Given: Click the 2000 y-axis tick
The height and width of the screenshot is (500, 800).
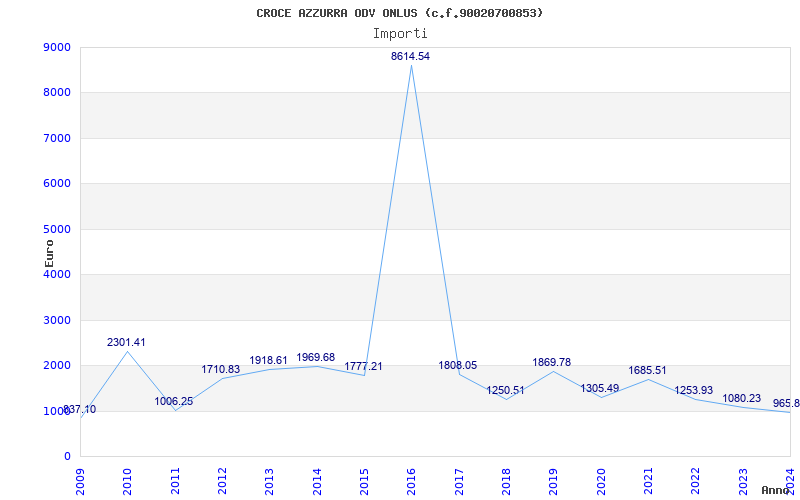Looking at the screenshot, I should (x=57, y=366).
